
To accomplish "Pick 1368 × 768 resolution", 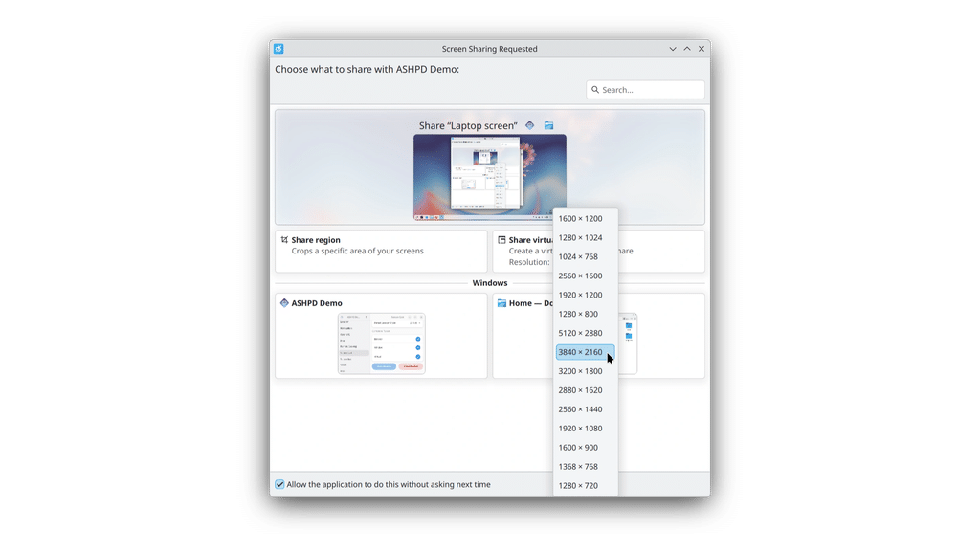I will (x=586, y=467).
